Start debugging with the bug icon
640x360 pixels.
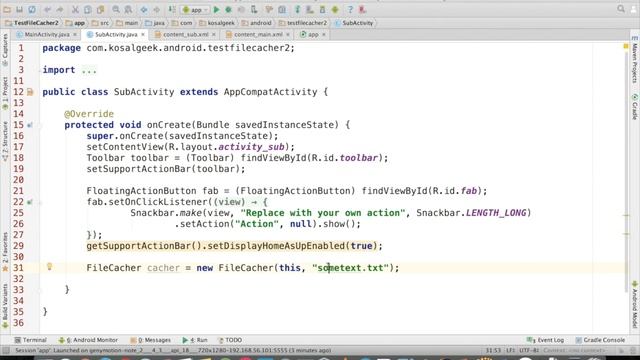coord(229,9)
